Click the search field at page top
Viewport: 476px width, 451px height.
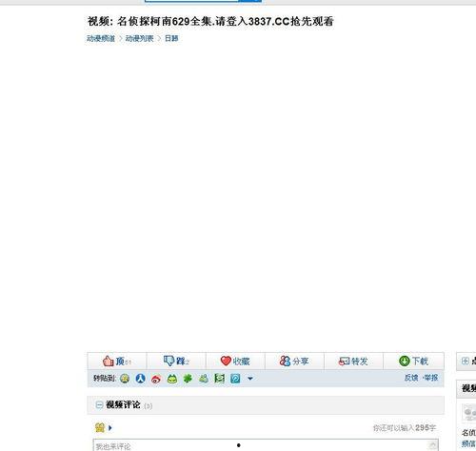pyautogui.click(x=191, y=1)
